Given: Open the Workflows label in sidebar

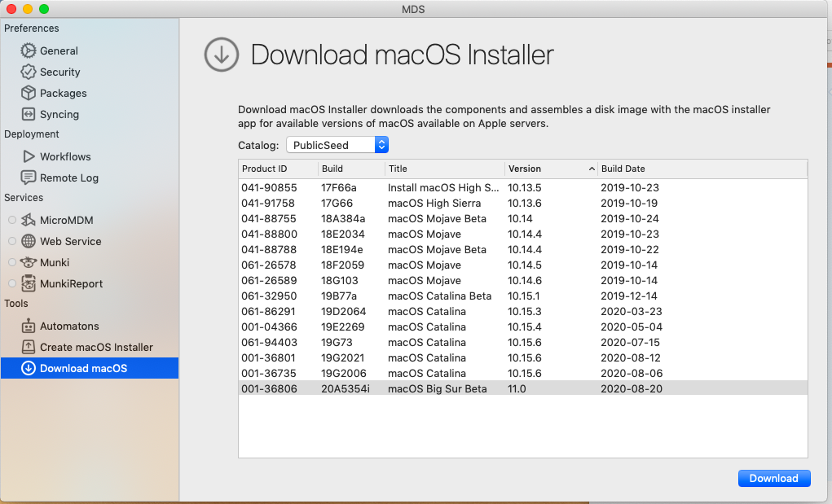Looking at the screenshot, I should coord(65,156).
